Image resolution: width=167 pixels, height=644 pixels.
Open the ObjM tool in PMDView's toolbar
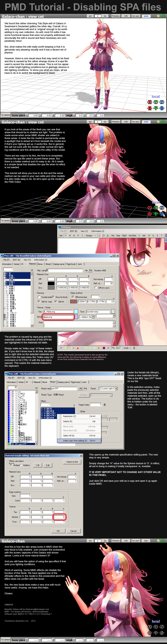(124, 235)
